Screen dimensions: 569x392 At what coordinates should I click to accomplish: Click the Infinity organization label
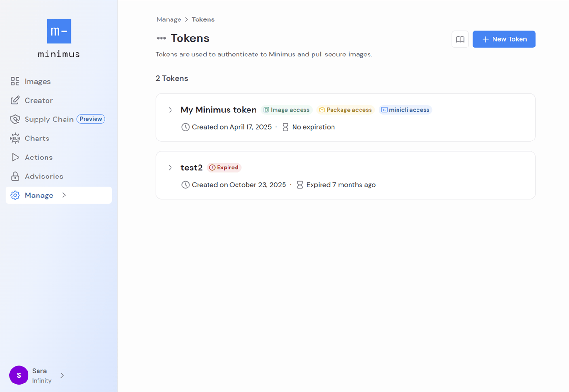click(42, 381)
